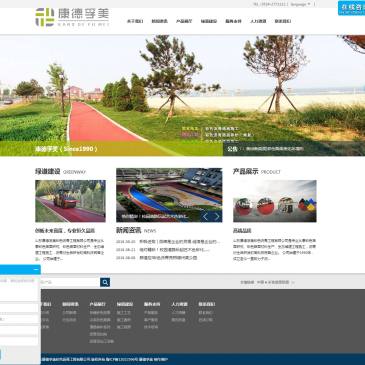Click the blue search magnifier icon

tap(105, 282)
